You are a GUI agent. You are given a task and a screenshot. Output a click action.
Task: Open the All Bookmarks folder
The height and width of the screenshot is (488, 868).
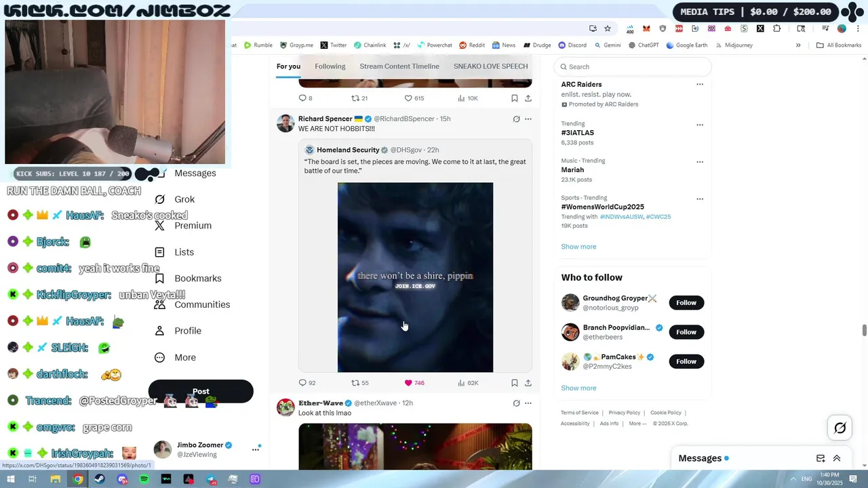tap(839, 45)
